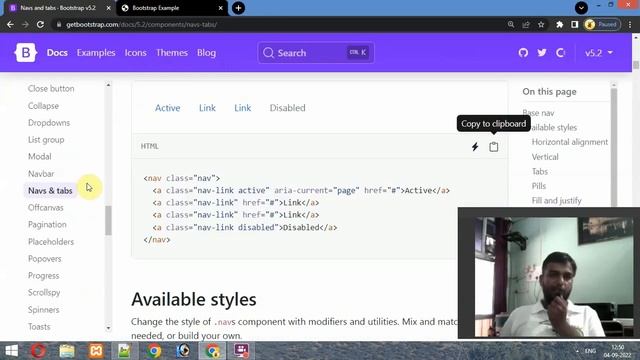640x360 pixels.
Task: Jump to Pills section link
Action: pyautogui.click(x=538, y=186)
